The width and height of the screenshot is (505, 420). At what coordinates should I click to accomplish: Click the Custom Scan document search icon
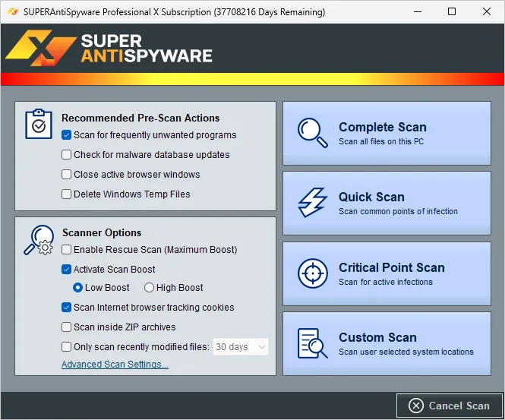pyautogui.click(x=313, y=343)
